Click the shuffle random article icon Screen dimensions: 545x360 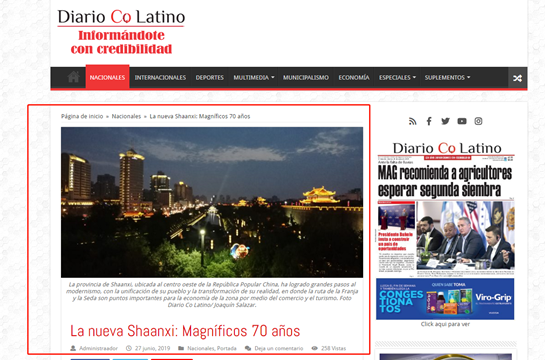click(517, 78)
